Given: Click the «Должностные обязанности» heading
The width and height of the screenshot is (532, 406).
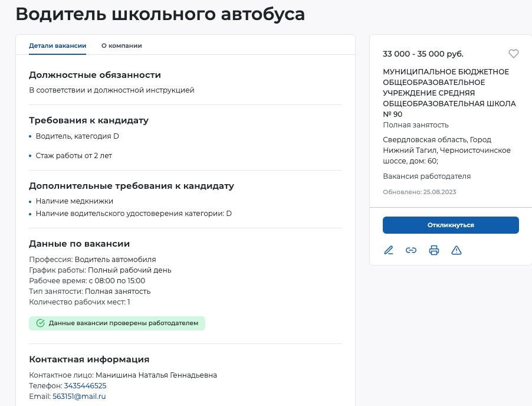Looking at the screenshot, I should (95, 75).
